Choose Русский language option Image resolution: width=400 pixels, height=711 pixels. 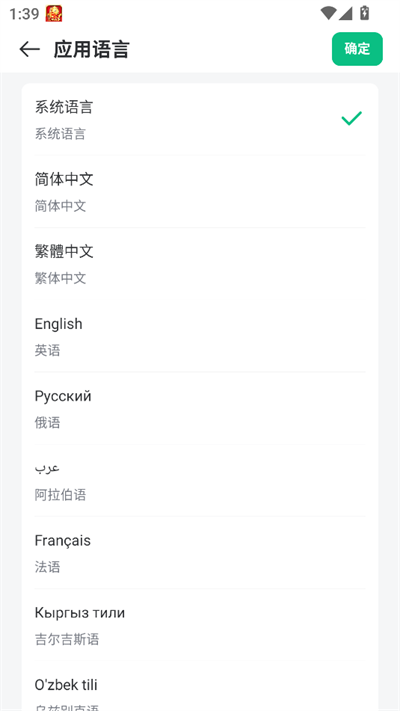[200, 408]
